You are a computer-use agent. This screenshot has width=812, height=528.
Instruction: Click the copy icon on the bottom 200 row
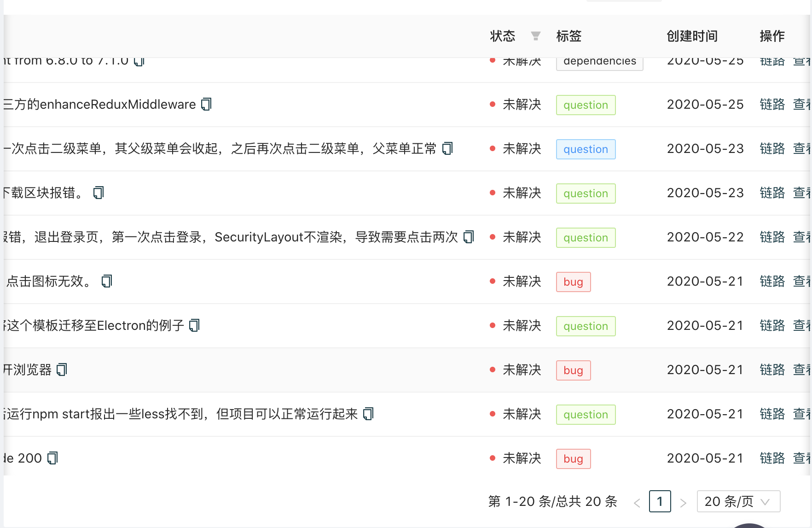pos(52,458)
